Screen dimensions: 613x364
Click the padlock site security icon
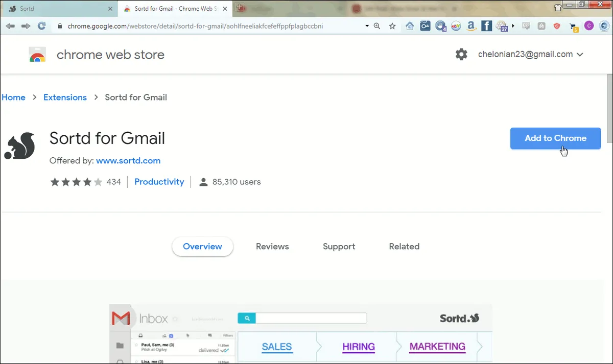pyautogui.click(x=60, y=26)
